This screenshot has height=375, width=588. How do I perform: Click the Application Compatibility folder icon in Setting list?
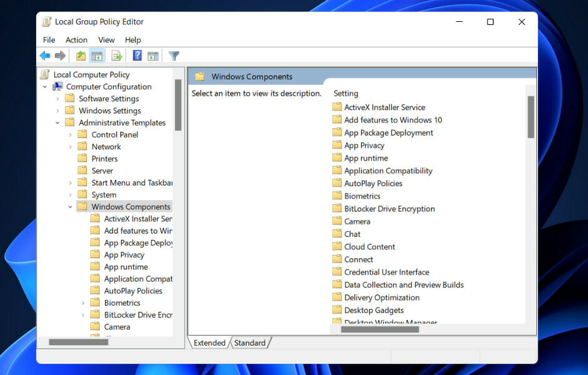pos(337,171)
